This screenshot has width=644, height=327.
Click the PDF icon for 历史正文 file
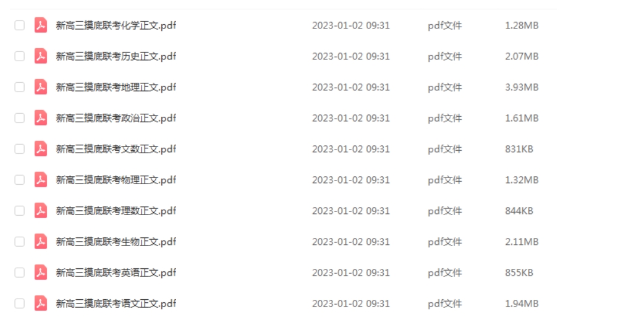coord(41,56)
